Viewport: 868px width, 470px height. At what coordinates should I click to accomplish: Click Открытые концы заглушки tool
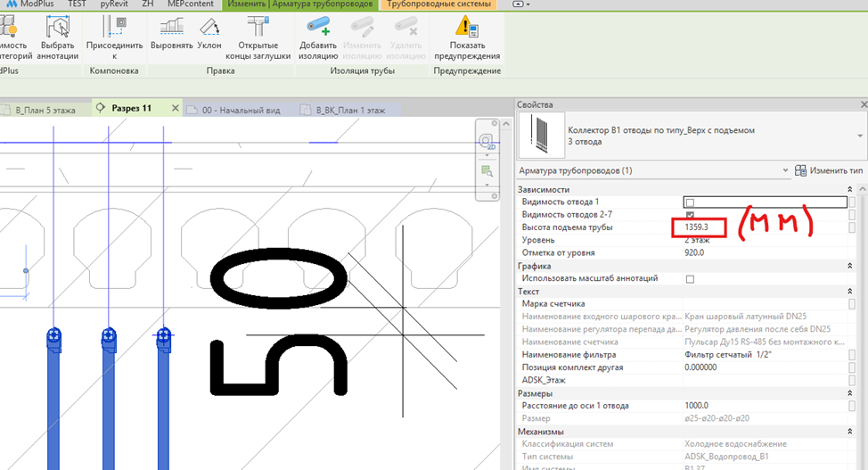(258, 37)
